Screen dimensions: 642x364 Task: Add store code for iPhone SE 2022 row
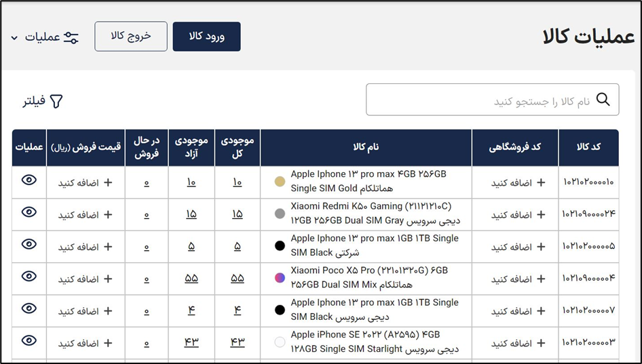click(x=518, y=343)
